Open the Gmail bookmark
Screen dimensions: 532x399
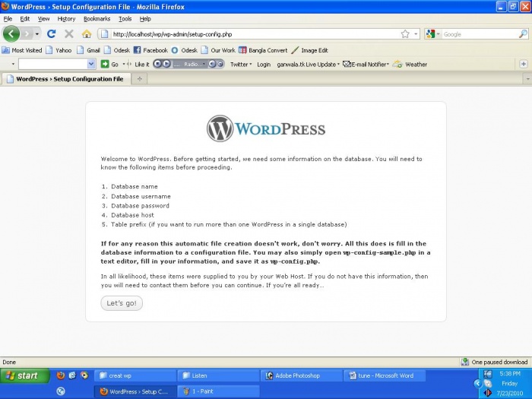coord(88,50)
